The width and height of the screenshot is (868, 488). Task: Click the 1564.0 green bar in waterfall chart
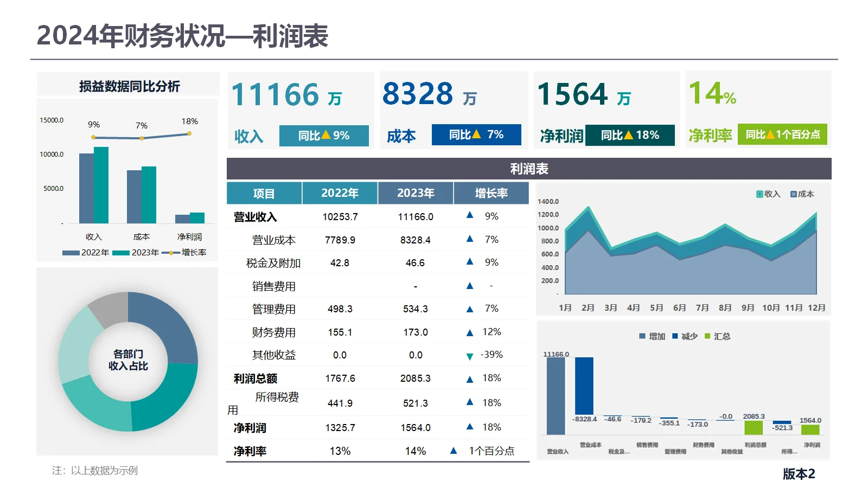[810, 430]
